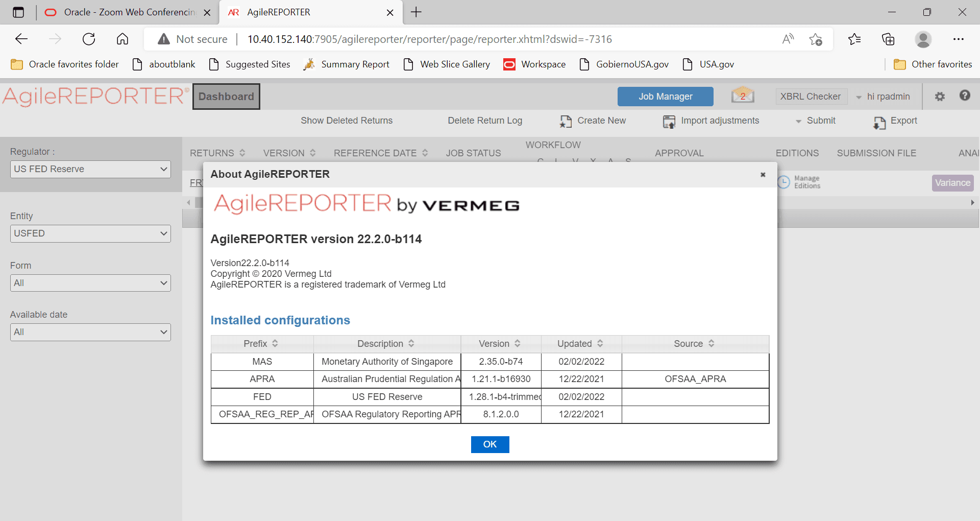Click the Import adjustments icon
This screenshot has width=980, height=521.
(x=669, y=122)
